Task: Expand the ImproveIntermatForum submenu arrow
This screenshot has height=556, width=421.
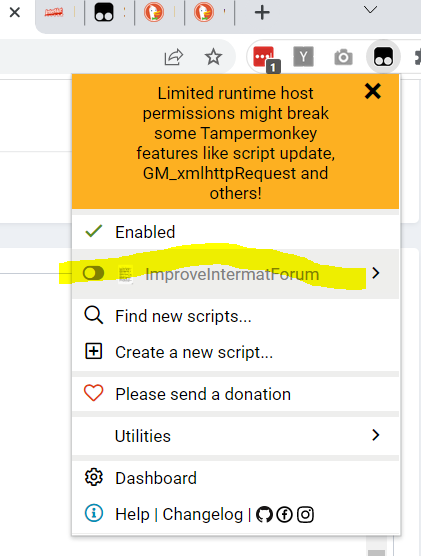Action: [x=376, y=273]
